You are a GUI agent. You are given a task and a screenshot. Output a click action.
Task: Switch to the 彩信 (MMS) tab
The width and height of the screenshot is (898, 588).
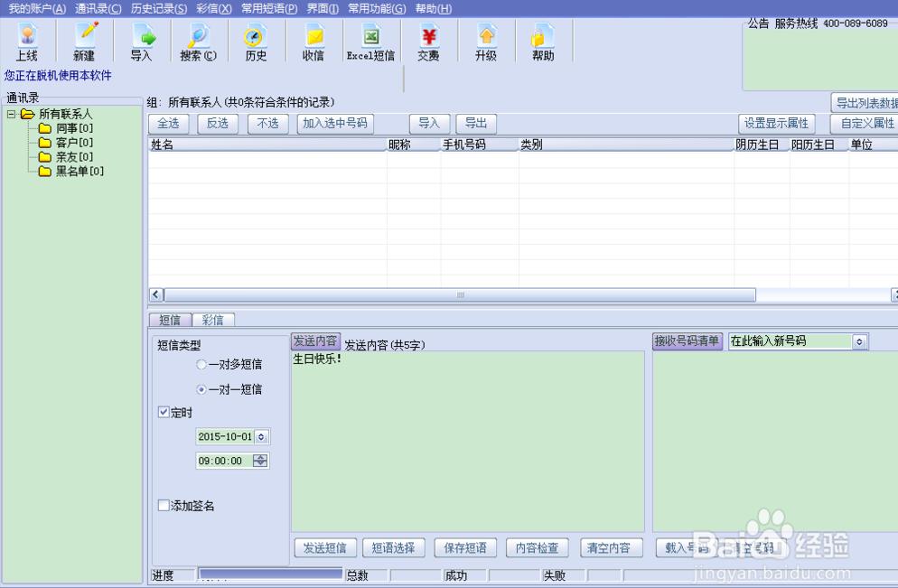pyautogui.click(x=213, y=319)
